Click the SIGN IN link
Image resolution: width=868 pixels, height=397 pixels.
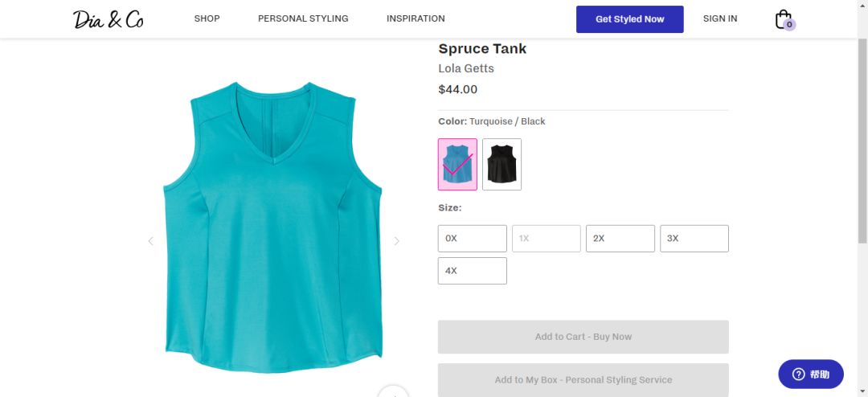(720, 18)
